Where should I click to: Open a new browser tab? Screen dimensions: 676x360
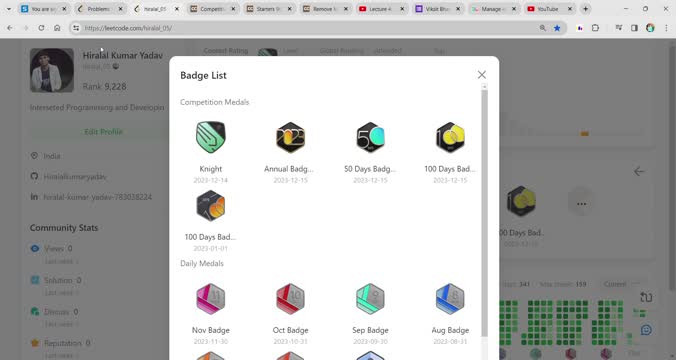point(585,9)
